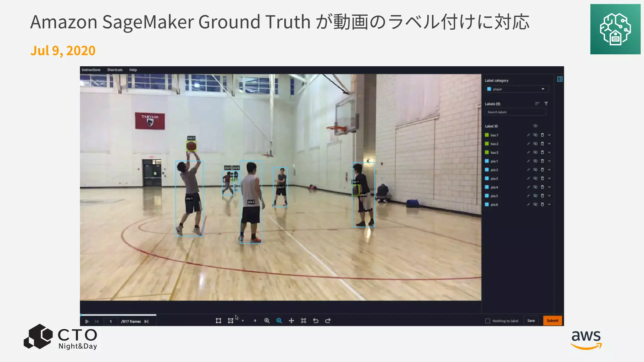Open the Label category dropdown

(517, 89)
